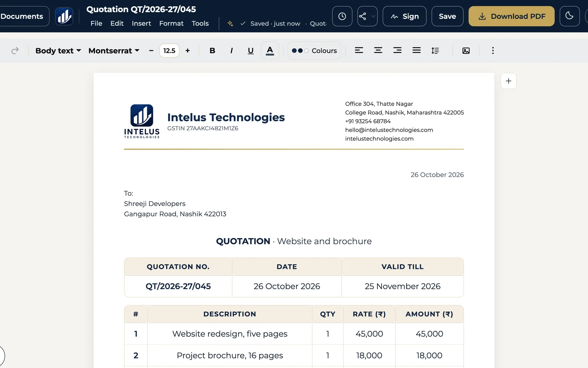Open more toolbar options menu

coord(493,50)
